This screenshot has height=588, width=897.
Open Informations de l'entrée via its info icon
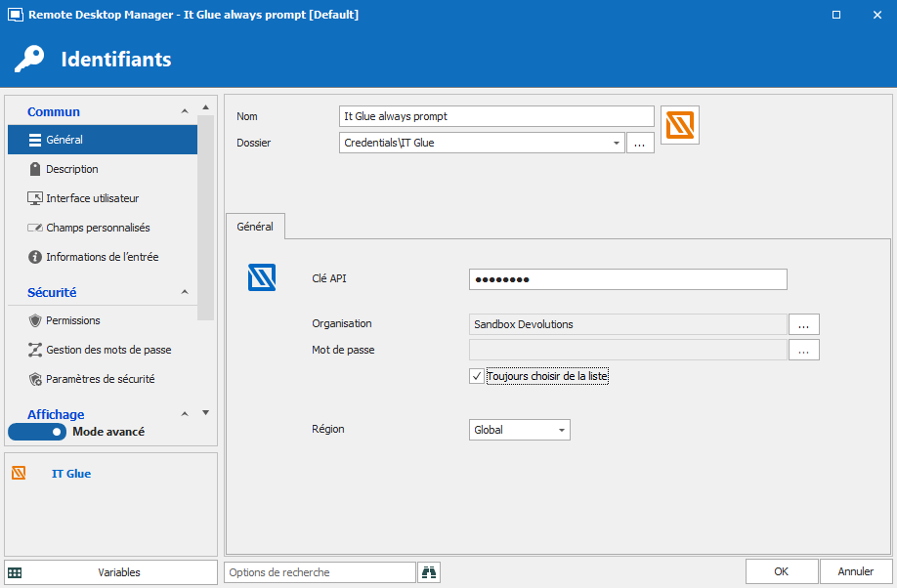point(35,257)
